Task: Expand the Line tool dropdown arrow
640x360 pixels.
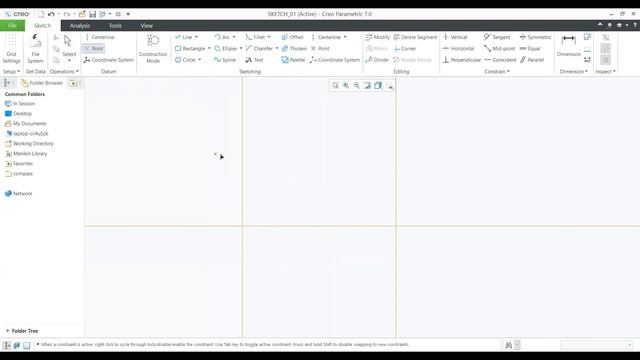Action: click(x=196, y=37)
